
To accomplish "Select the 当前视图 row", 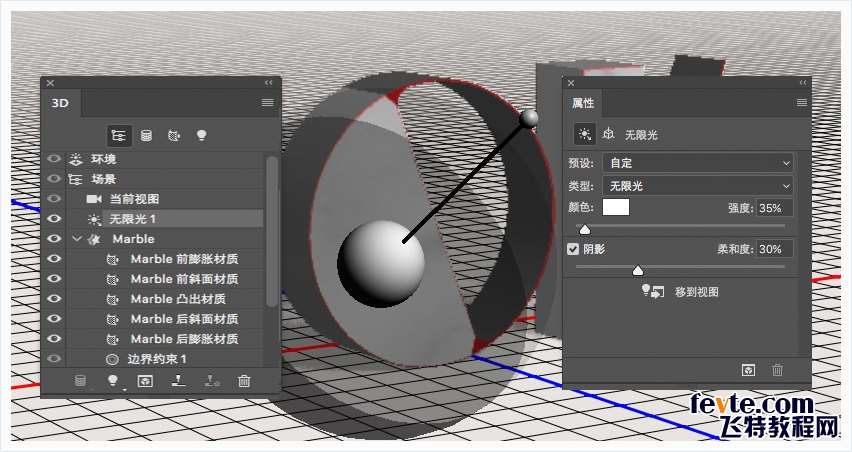I will pyautogui.click(x=165, y=199).
